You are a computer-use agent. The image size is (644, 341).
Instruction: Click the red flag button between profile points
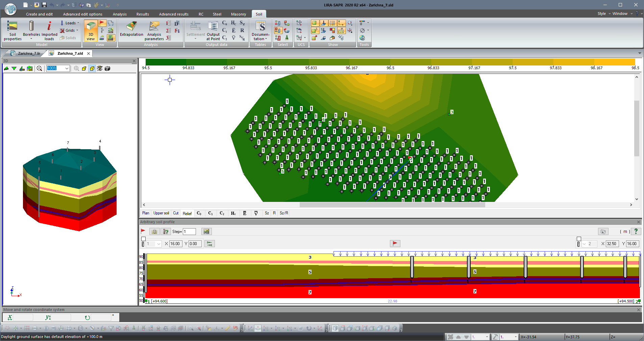point(395,243)
